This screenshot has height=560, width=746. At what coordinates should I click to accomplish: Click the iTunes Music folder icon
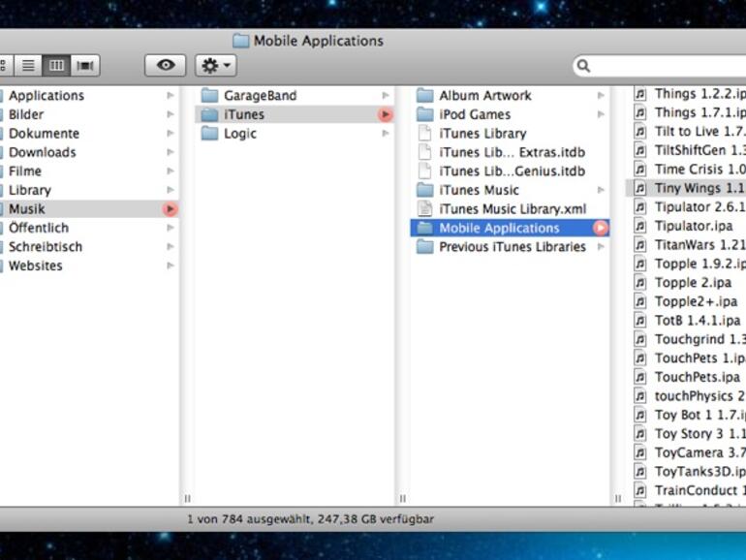tap(425, 190)
